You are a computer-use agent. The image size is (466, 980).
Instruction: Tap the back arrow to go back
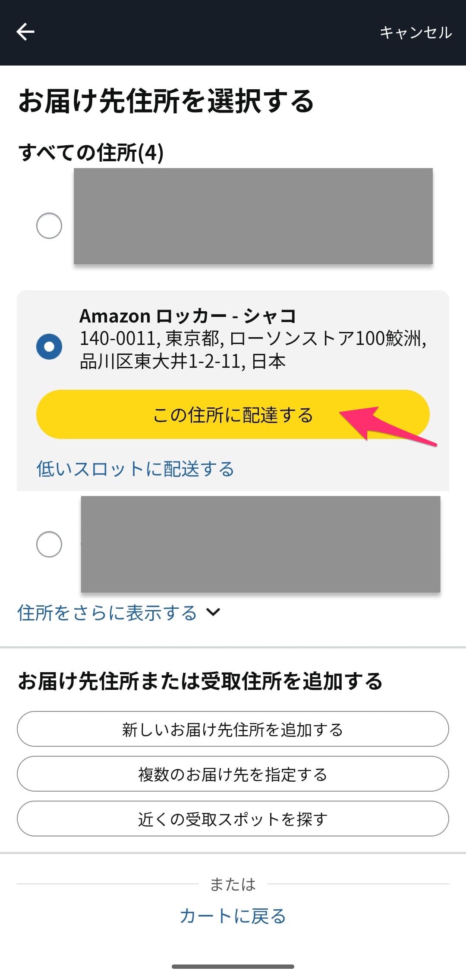click(26, 31)
